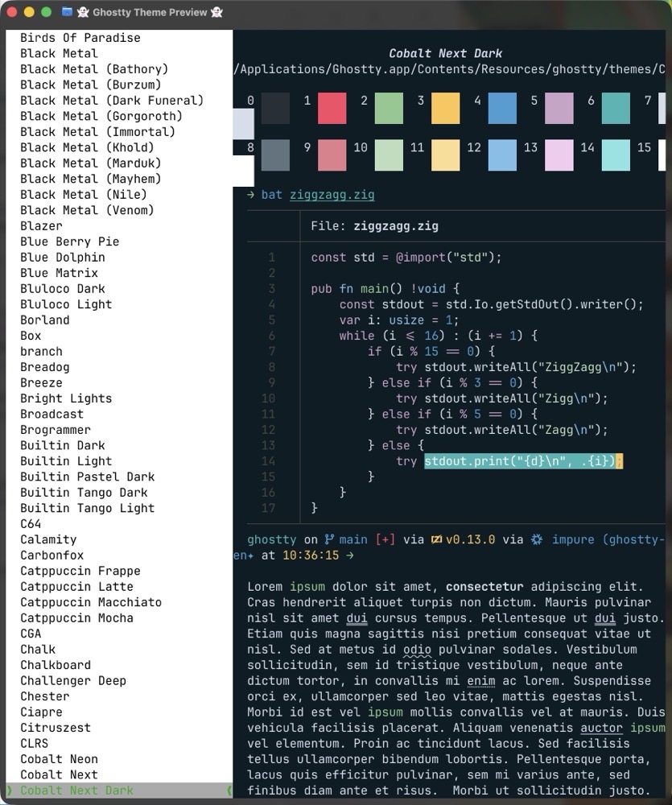Click palette color 6 teal swatch
Viewport: 672px width, 805px height.
pos(616,109)
